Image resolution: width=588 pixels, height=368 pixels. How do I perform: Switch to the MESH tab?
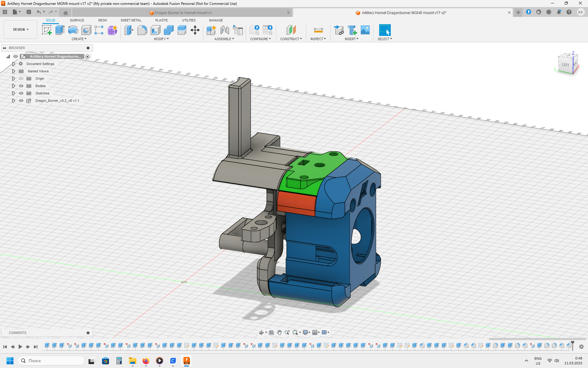pos(103,20)
